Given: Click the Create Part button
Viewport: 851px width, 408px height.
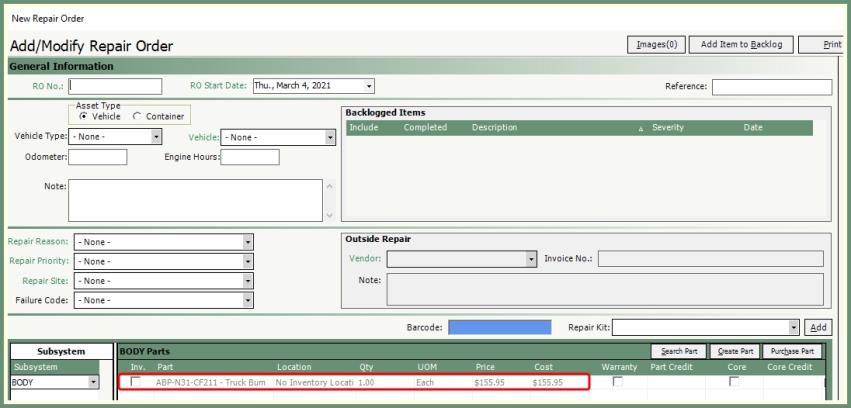Looking at the screenshot, I should coord(735,351).
